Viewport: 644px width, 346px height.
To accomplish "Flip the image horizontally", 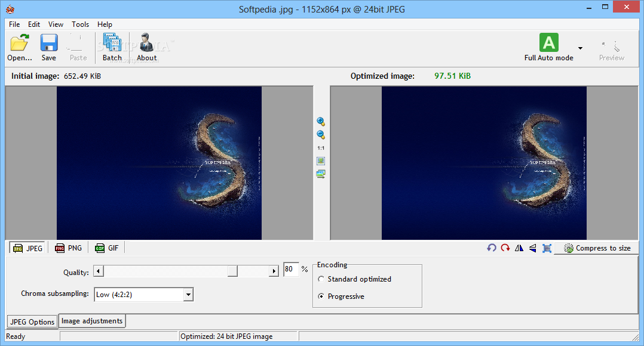I will (x=519, y=248).
